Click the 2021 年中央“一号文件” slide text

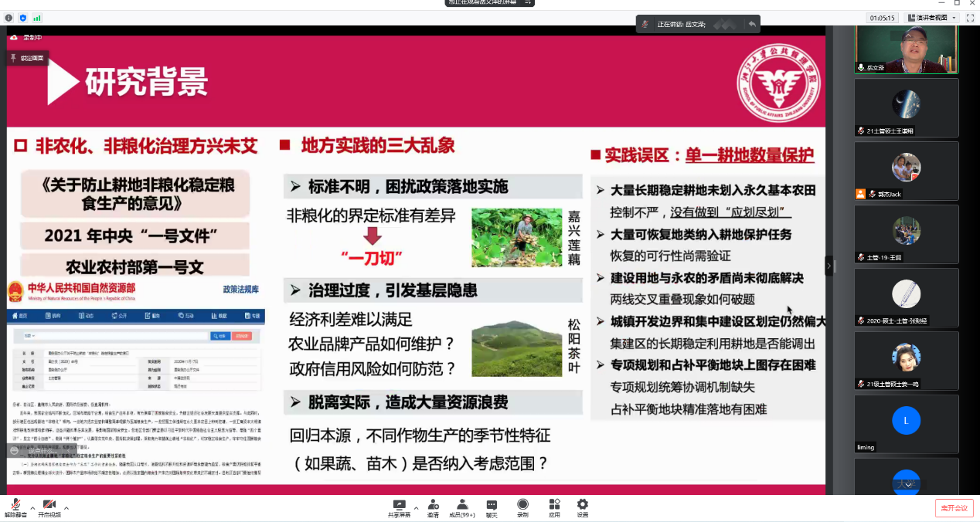coord(134,236)
